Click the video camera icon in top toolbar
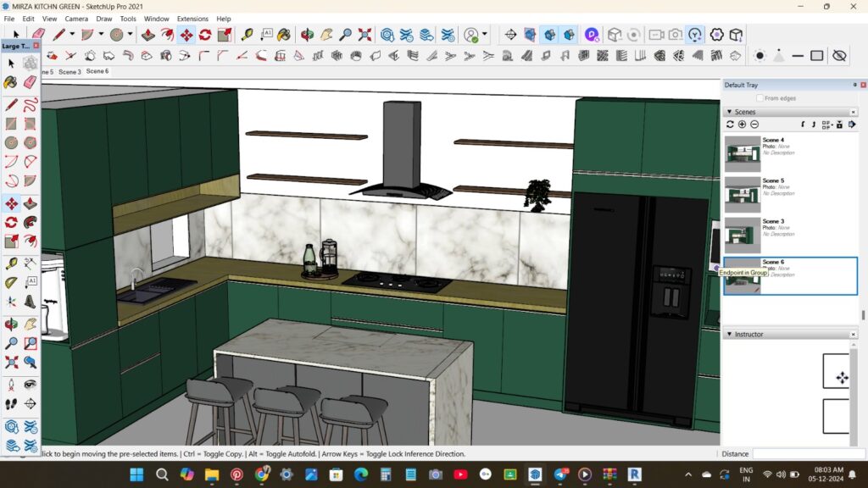The width and height of the screenshot is (868, 488). pyautogui.click(x=657, y=34)
